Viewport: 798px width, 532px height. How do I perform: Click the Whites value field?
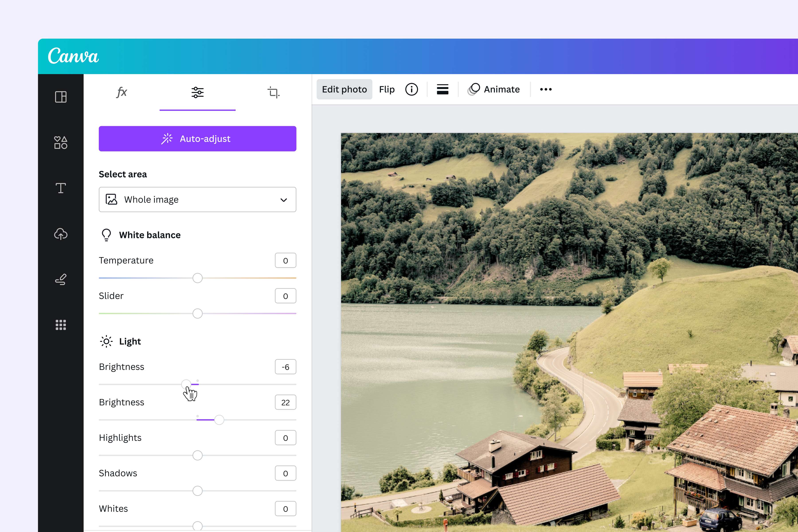point(285,509)
